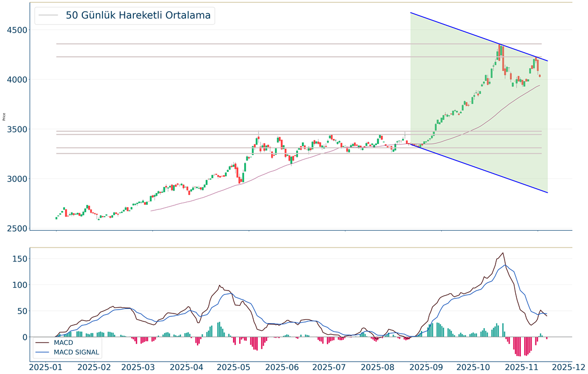588x374 pixels.
Task: Click the MACD SIGNAL legend entry
Action: [x=77, y=352]
